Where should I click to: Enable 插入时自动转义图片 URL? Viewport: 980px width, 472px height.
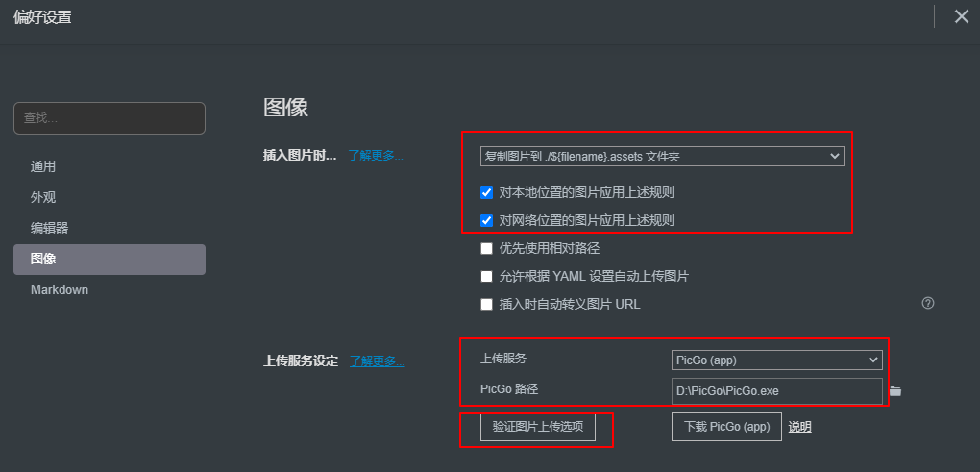pos(487,305)
